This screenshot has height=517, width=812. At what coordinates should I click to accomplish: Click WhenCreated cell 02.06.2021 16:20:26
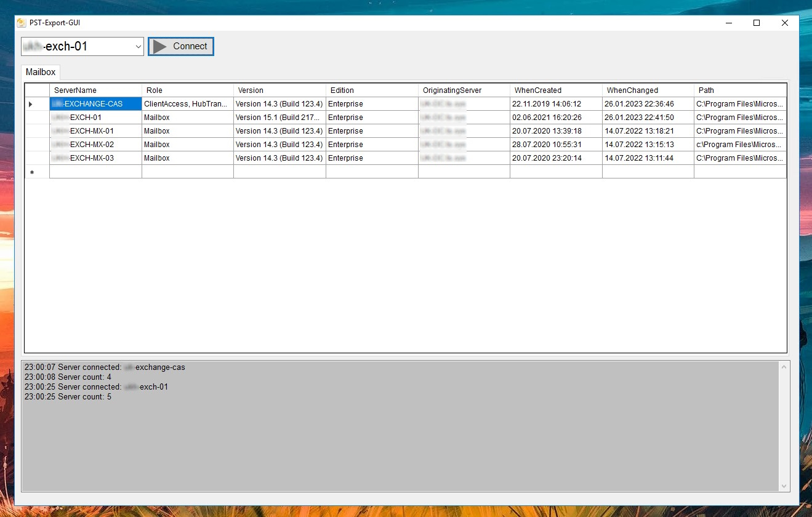556,118
